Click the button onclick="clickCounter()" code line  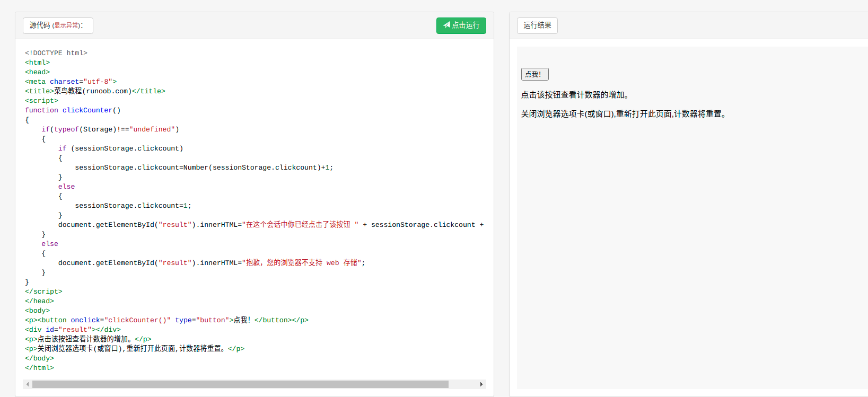(x=166, y=320)
